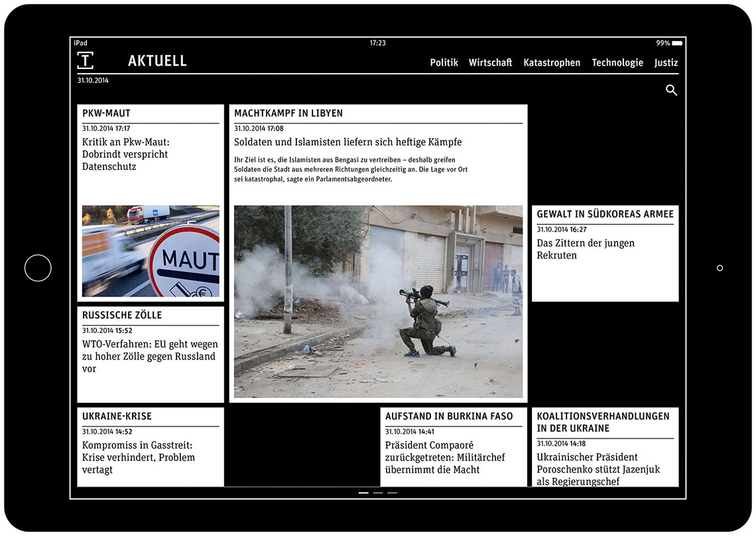Tap the RUSSISCHE ZÖLLE card title

click(x=122, y=315)
